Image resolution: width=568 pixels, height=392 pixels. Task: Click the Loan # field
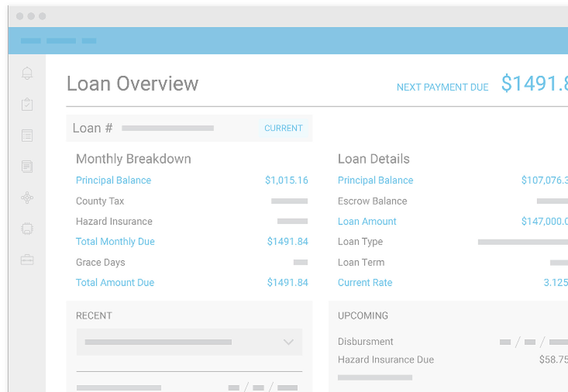tap(92, 128)
